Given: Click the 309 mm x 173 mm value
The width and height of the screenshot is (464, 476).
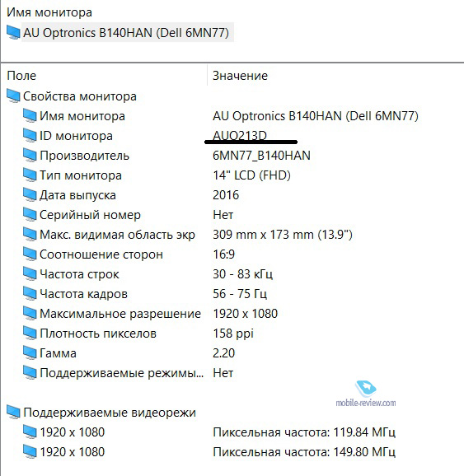Looking at the screenshot, I should pos(283,235).
